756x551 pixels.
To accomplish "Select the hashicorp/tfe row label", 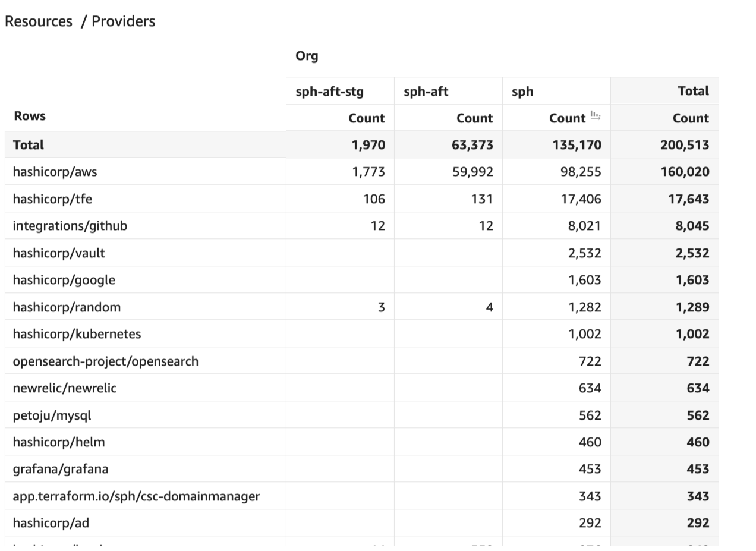I will (x=52, y=199).
